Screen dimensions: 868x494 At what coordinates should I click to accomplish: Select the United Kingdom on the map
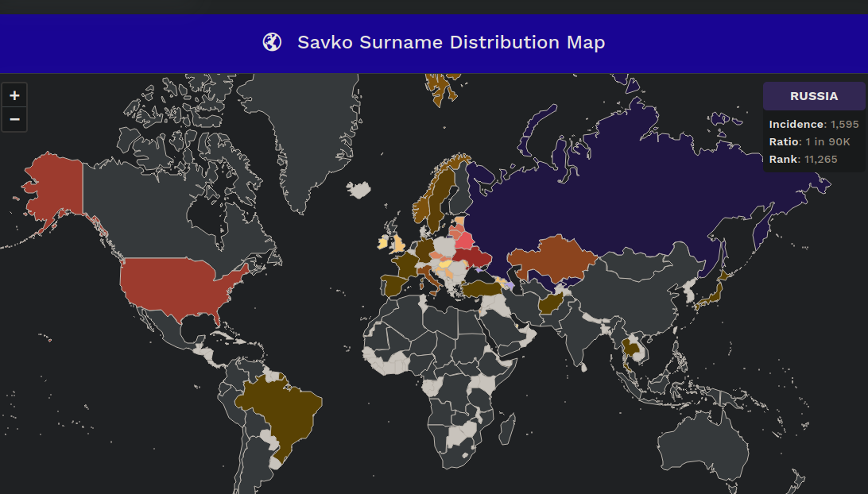point(398,244)
